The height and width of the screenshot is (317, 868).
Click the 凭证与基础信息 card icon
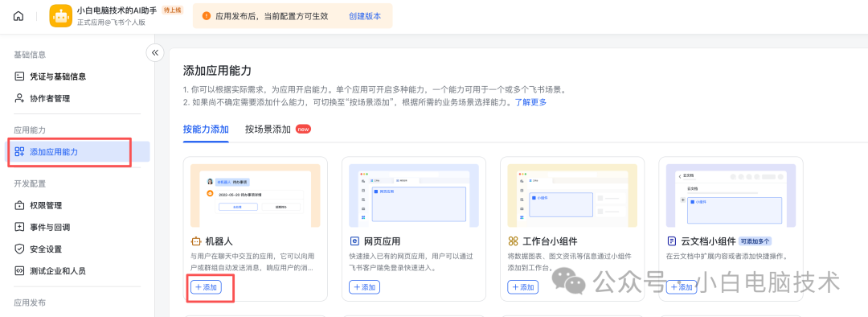19,76
